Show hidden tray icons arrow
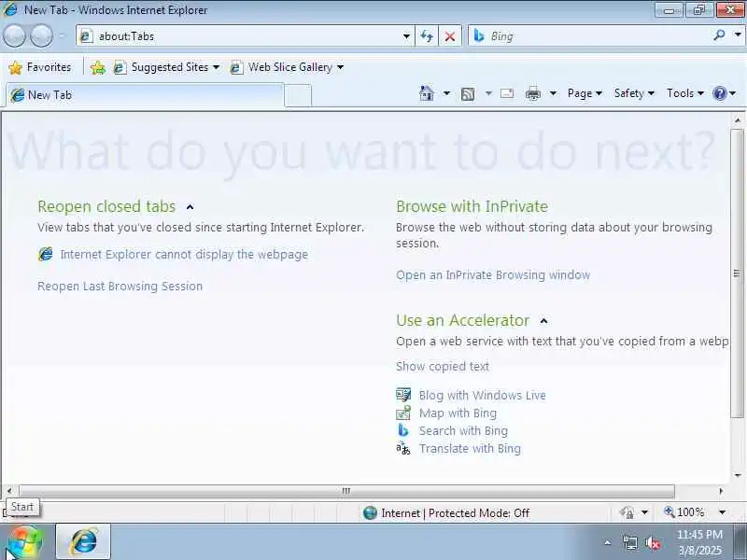Image resolution: width=747 pixels, height=560 pixels. (608, 542)
